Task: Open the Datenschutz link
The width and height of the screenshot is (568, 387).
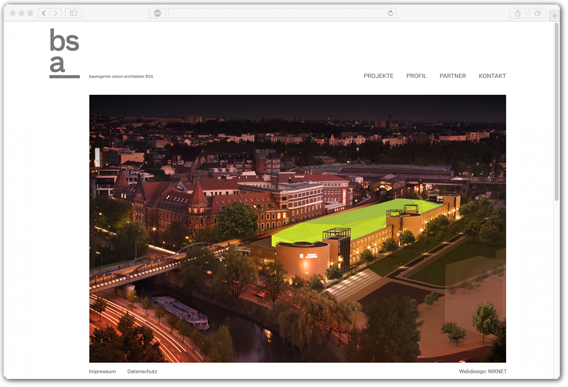Action: (142, 371)
